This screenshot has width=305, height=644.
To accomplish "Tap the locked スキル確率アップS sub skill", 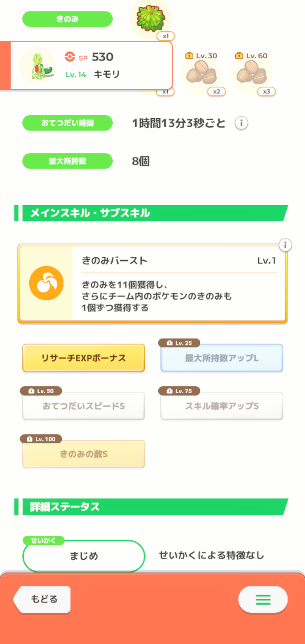I will [x=222, y=406].
